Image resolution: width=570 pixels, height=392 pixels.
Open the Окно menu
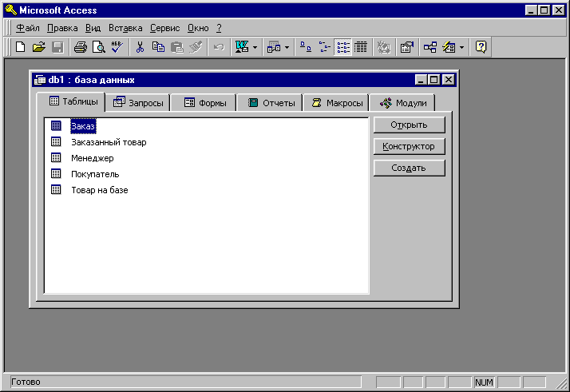[x=198, y=28]
